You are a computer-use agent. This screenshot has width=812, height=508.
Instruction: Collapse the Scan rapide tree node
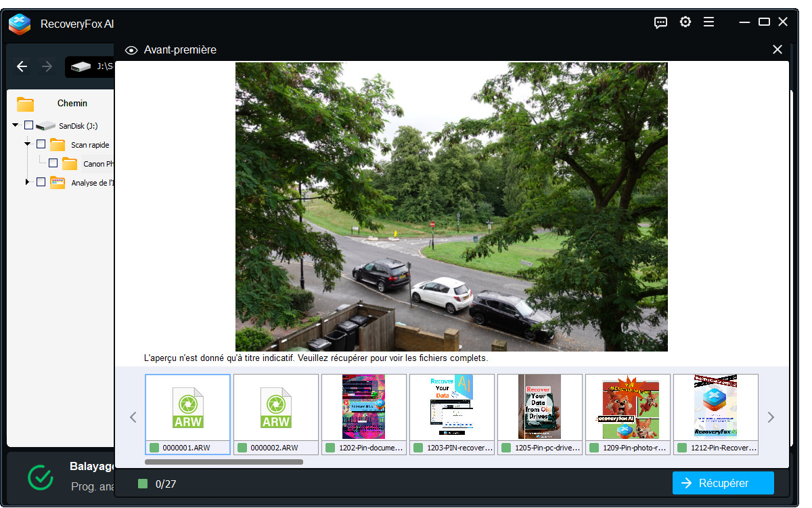(28, 144)
